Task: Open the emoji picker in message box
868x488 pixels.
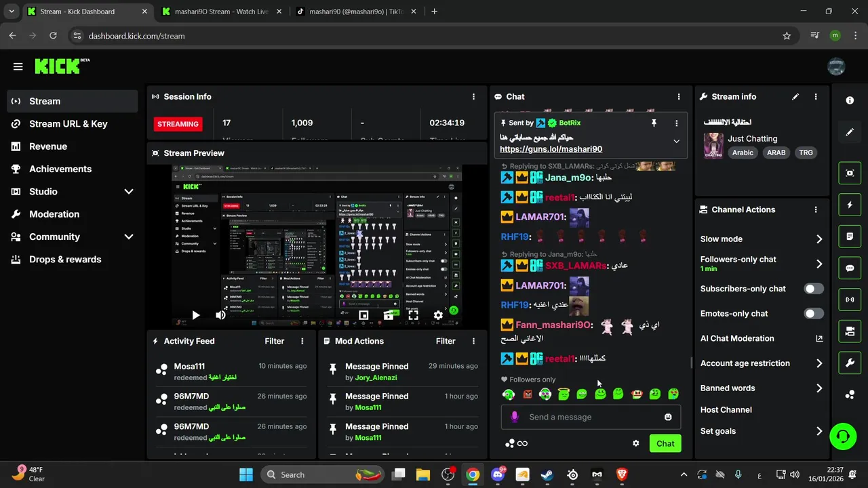Action: (668, 417)
